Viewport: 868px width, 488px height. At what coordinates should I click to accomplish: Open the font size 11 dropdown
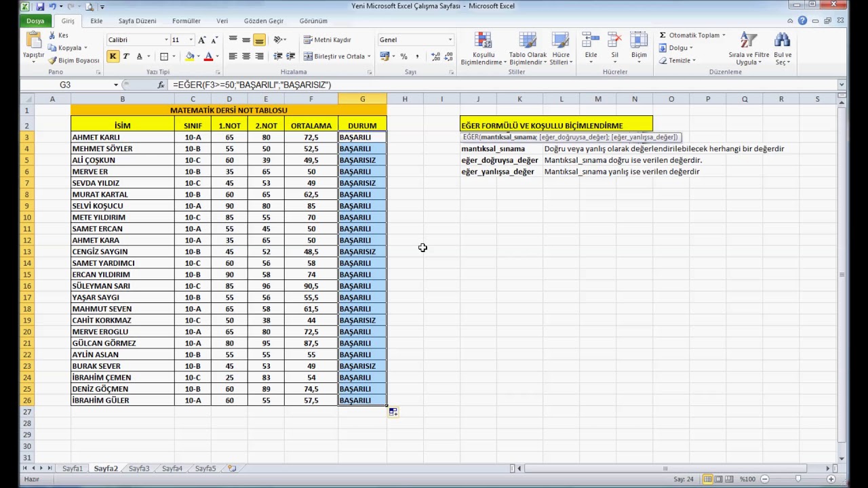pos(191,40)
